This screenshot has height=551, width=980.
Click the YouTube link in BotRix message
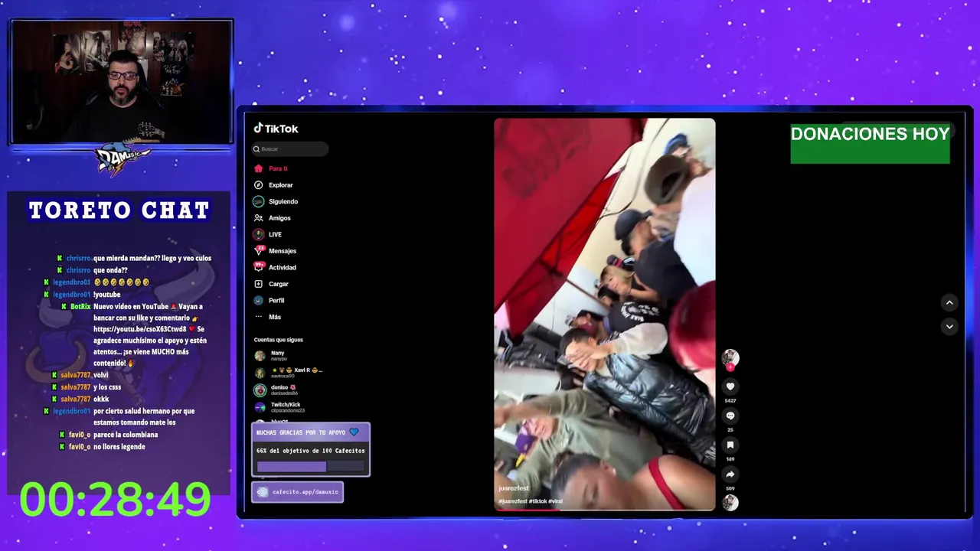[139, 329]
